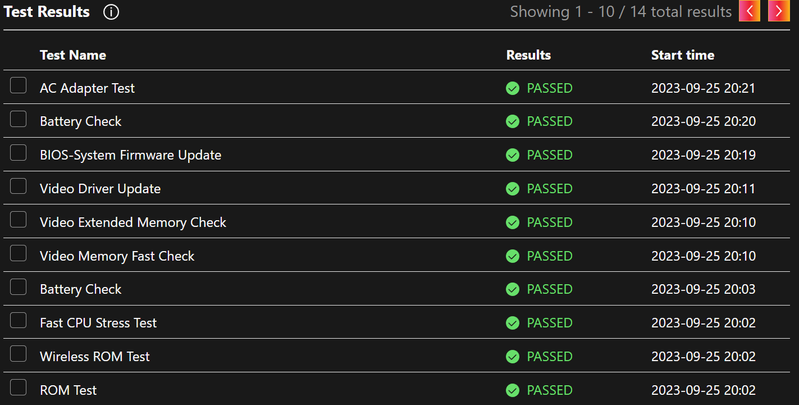The image size is (799, 405).
Task: Tick the Wireless ROM Test checkbox
Action: click(x=18, y=354)
